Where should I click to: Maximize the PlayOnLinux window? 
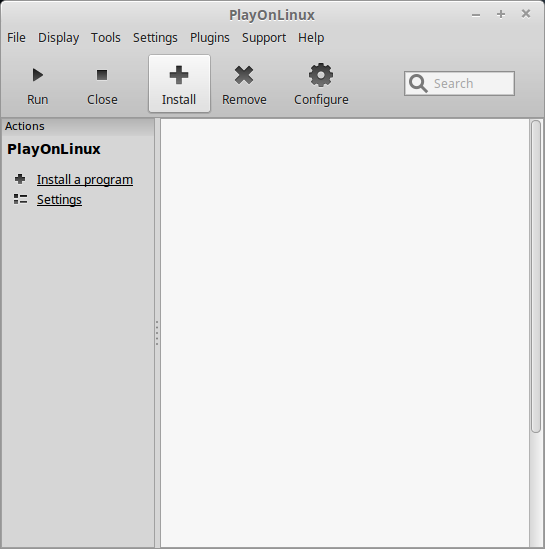click(x=501, y=14)
